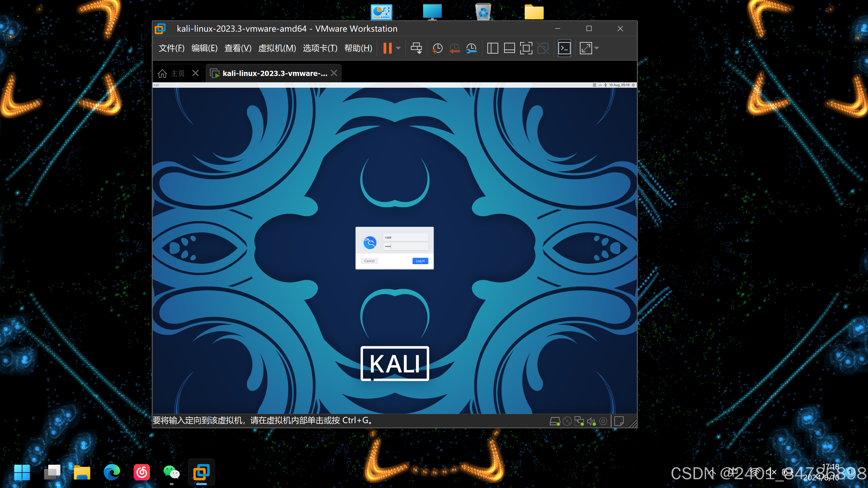
Task: Click the password input field
Action: click(405, 246)
